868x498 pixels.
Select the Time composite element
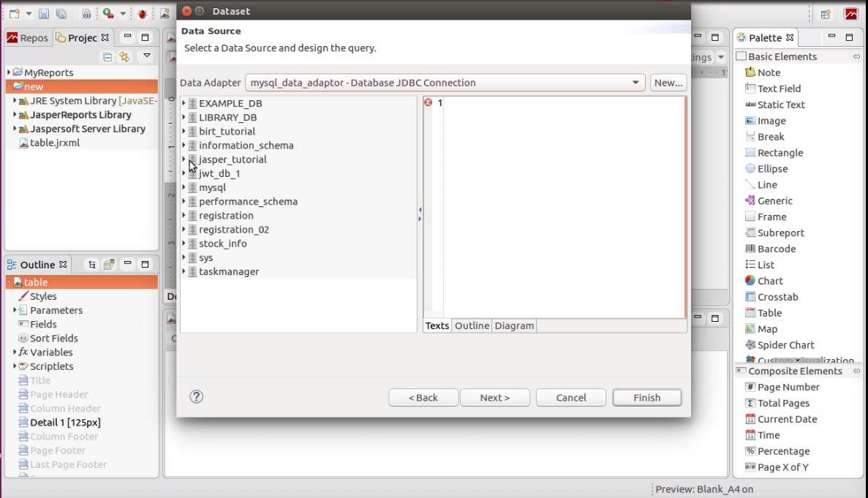click(x=762, y=435)
